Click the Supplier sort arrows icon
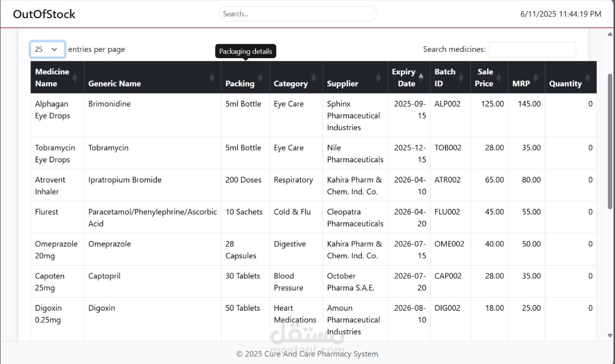This screenshot has height=364, width=615. [x=379, y=77]
